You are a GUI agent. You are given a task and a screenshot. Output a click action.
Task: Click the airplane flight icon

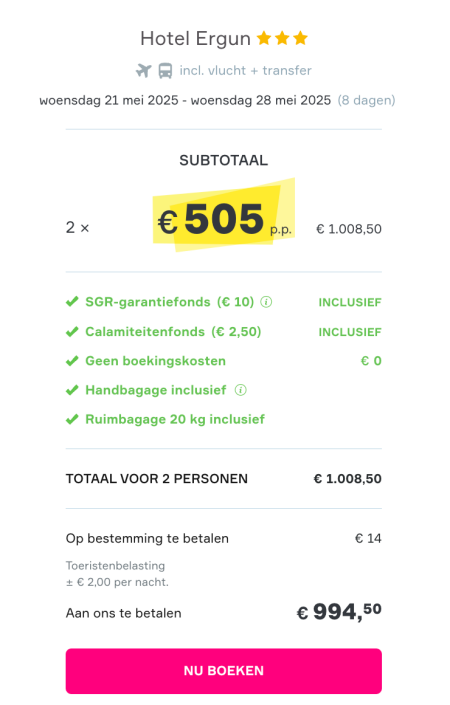tap(144, 71)
